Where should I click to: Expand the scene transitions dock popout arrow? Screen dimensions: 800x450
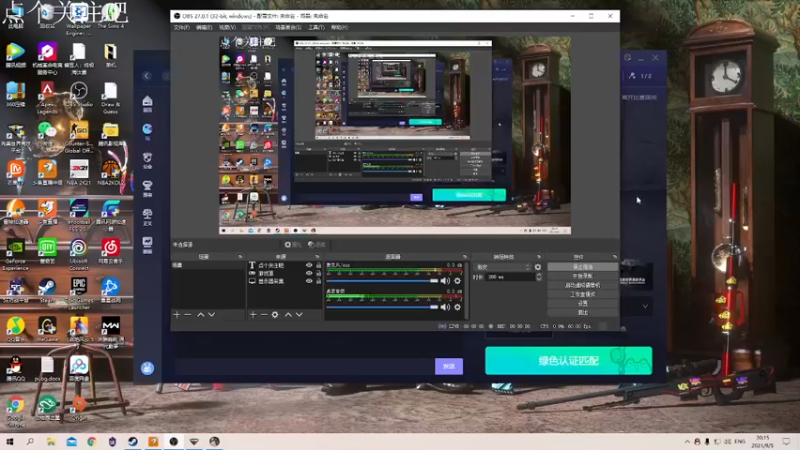[x=539, y=257]
